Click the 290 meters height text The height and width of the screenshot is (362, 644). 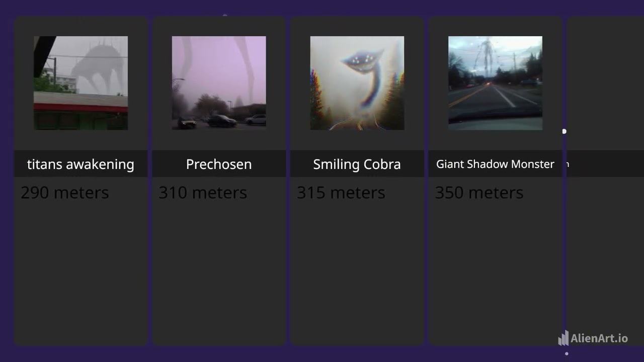[x=65, y=193]
